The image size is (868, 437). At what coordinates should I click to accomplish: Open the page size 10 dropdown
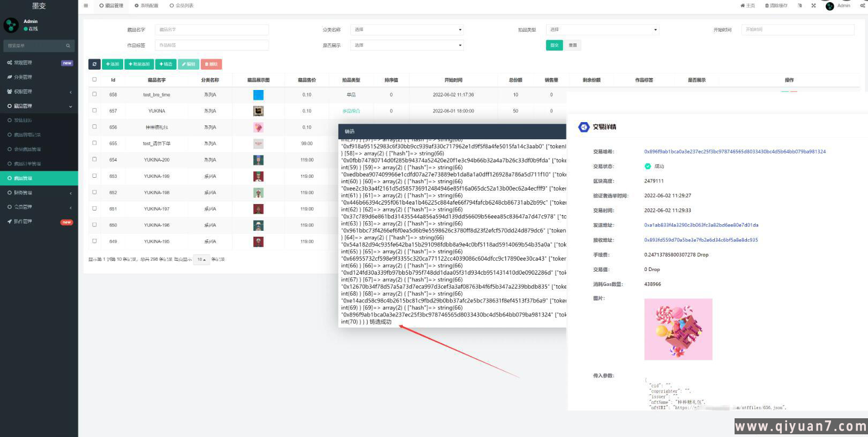[x=201, y=260]
